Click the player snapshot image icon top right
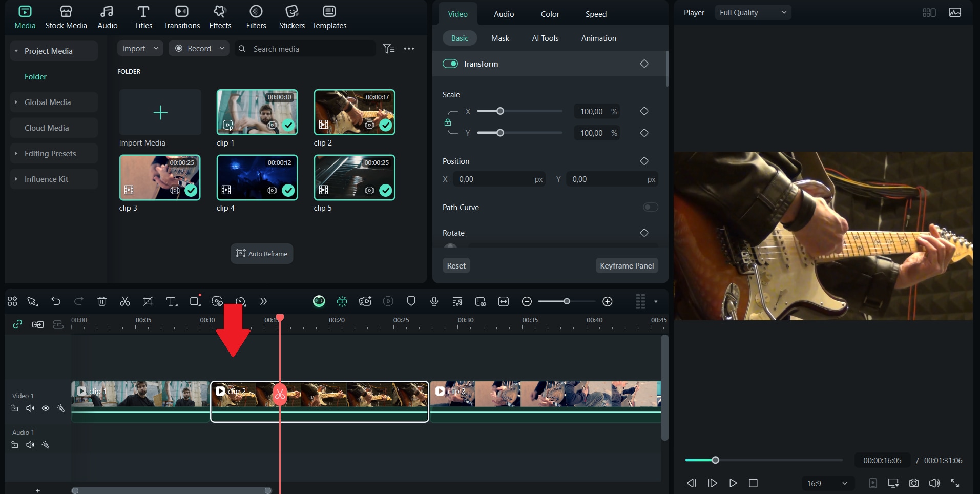The height and width of the screenshot is (494, 980). (x=955, y=12)
